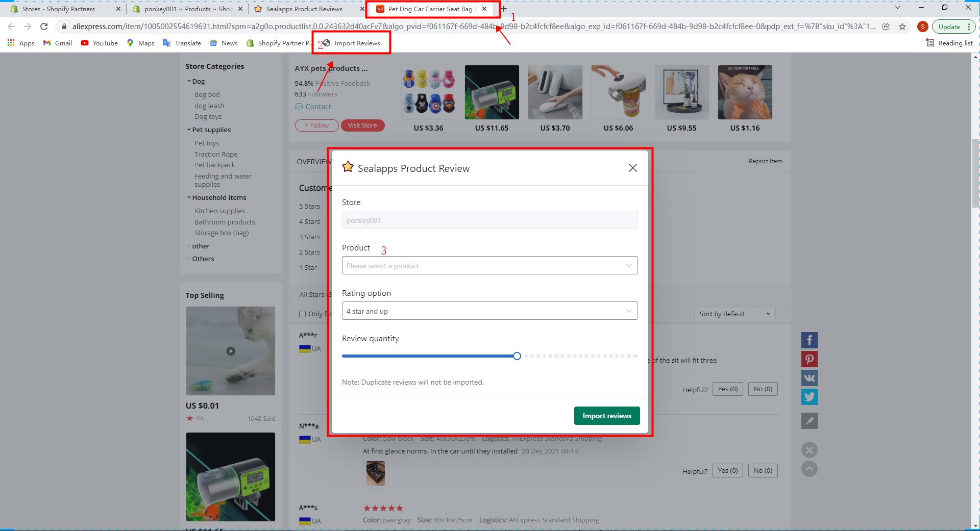Close the Pet Dog Car Carrier tab

[x=484, y=9]
